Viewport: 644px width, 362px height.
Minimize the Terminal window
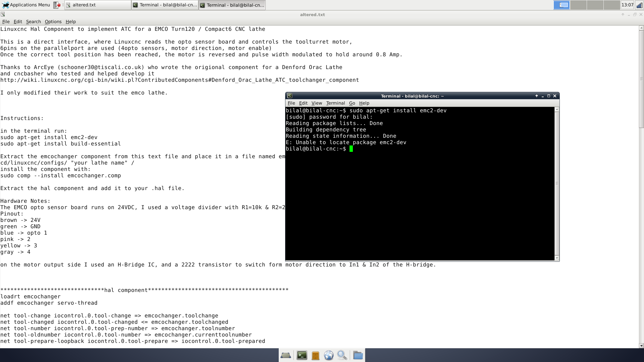(x=543, y=96)
